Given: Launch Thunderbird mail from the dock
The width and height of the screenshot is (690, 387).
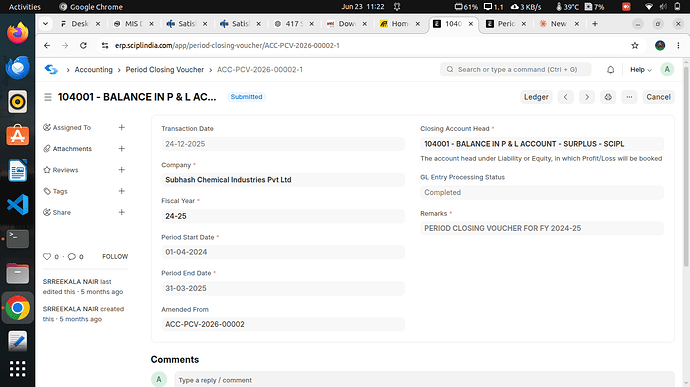Looking at the screenshot, I should (18, 67).
